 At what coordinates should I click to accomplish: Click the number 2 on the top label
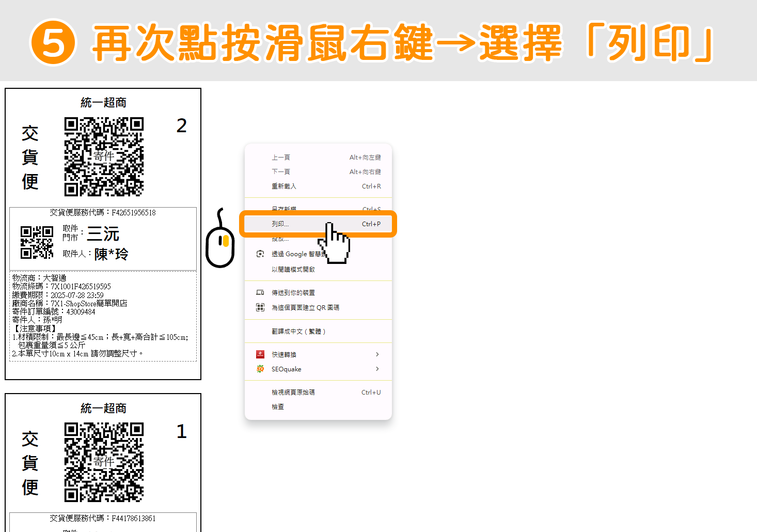[182, 126]
